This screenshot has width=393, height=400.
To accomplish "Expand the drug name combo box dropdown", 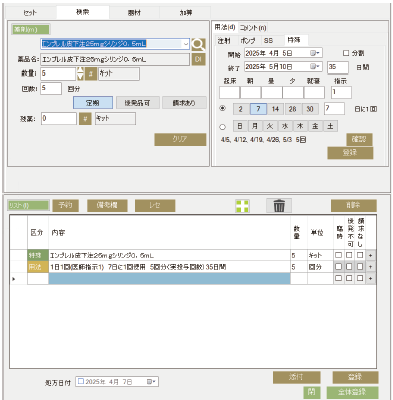I will pyautogui.click(x=186, y=44).
